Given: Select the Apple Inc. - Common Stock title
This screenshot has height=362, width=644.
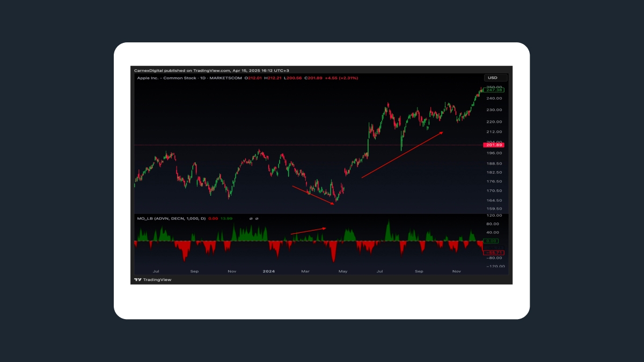Looking at the screenshot, I should 166,78.
